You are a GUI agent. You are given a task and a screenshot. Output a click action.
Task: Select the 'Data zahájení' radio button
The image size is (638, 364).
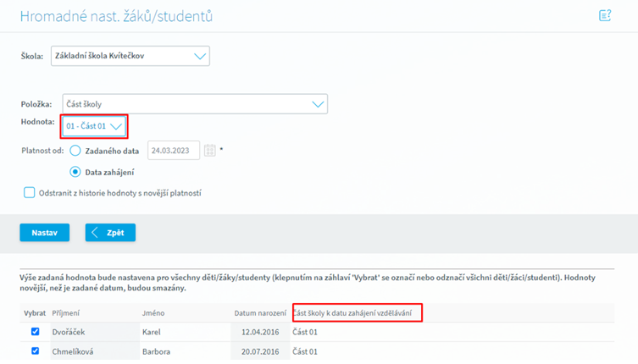[x=75, y=172]
